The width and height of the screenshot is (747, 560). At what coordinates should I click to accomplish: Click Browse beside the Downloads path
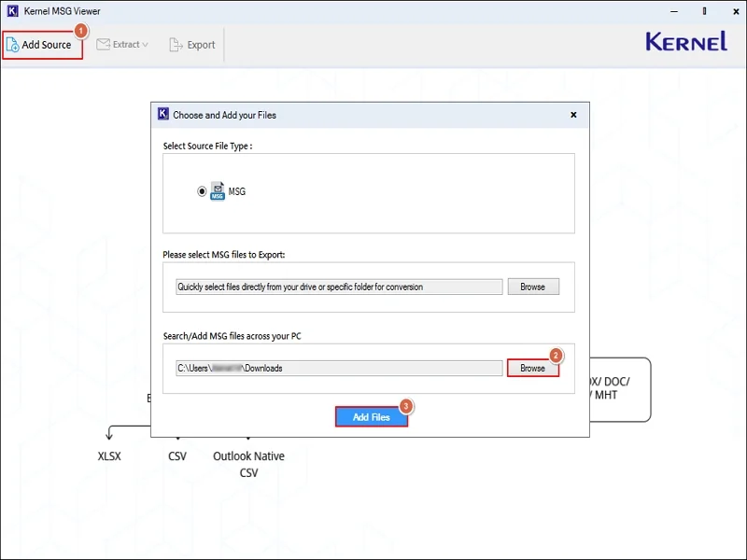click(533, 368)
